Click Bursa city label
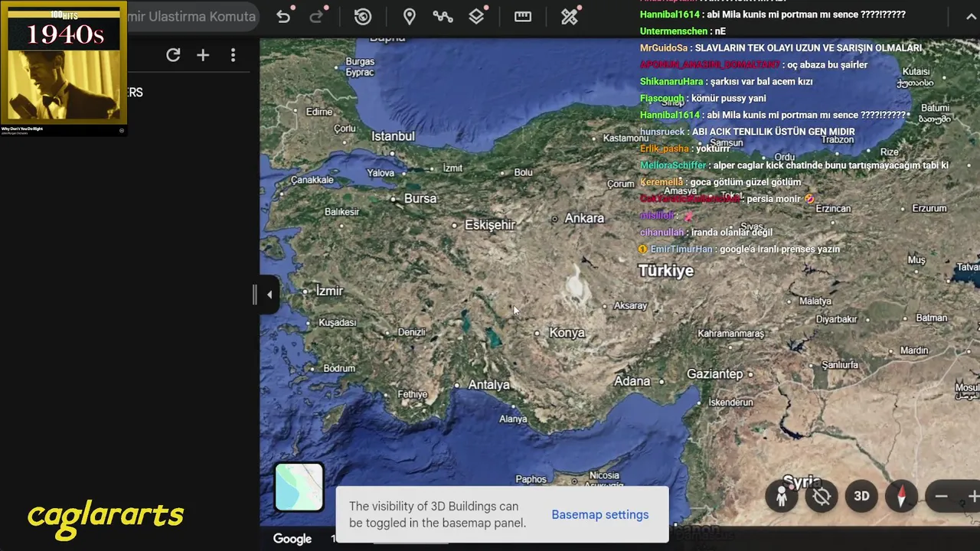This screenshot has width=980, height=551. [420, 198]
